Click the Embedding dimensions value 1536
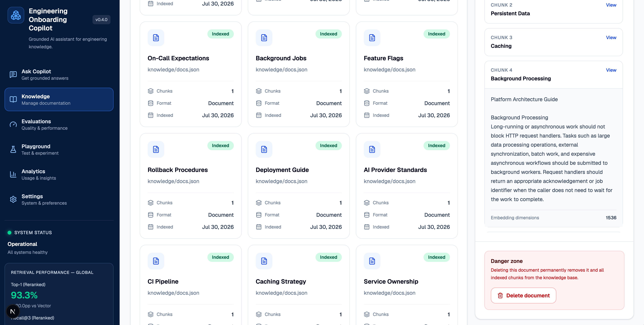The image size is (644, 325). tap(611, 218)
